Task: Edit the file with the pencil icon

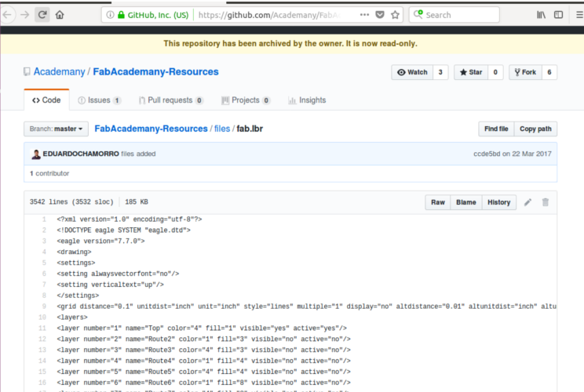Action: pyautogui.click(x=527, y=202)
